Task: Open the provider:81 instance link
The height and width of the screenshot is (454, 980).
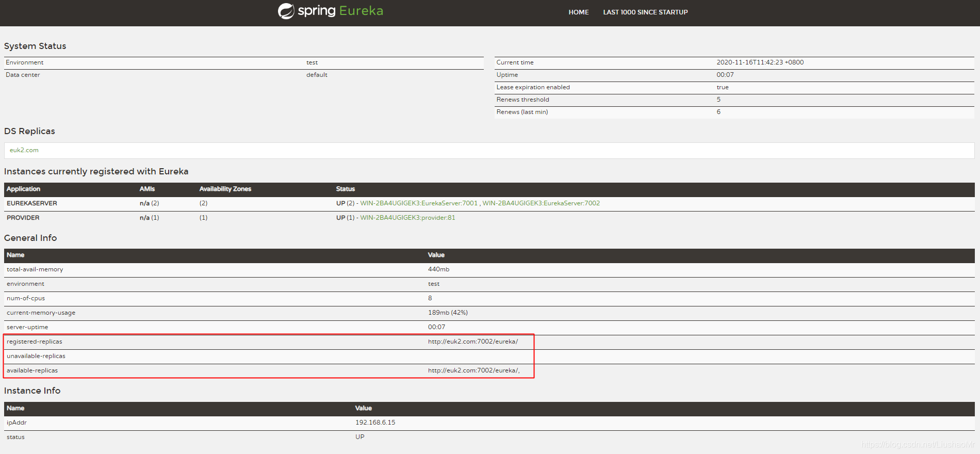Action: pyautogui.click(x=407, y=218)
